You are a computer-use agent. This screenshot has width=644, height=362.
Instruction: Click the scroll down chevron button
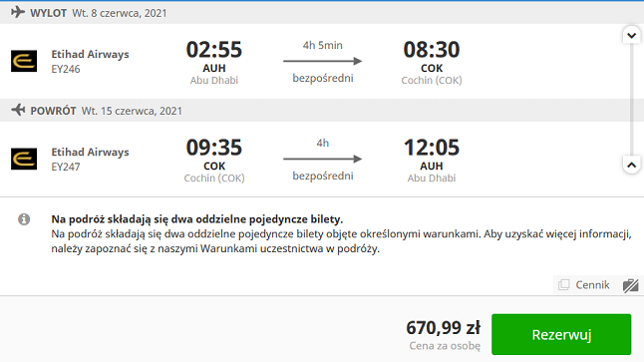(x=632, y=35)
